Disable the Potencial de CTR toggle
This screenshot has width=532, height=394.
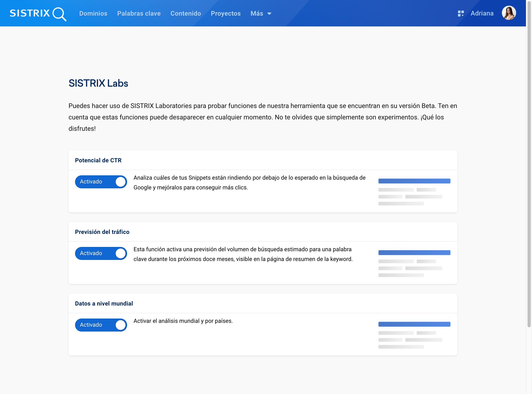point(101,182)
